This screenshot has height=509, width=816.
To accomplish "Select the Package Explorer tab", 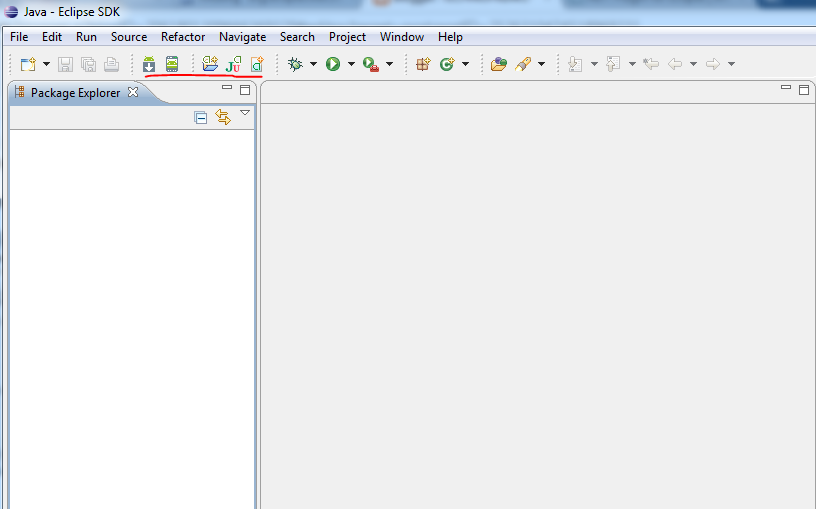I will pyautogui.click(x=75, y=93).
